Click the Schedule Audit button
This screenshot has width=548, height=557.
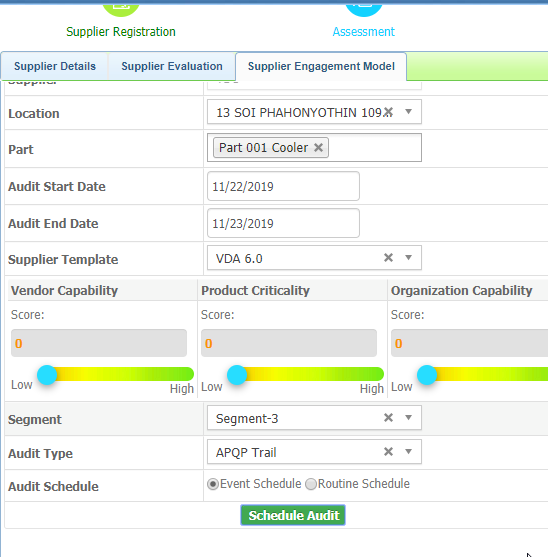tap(293, 515)
